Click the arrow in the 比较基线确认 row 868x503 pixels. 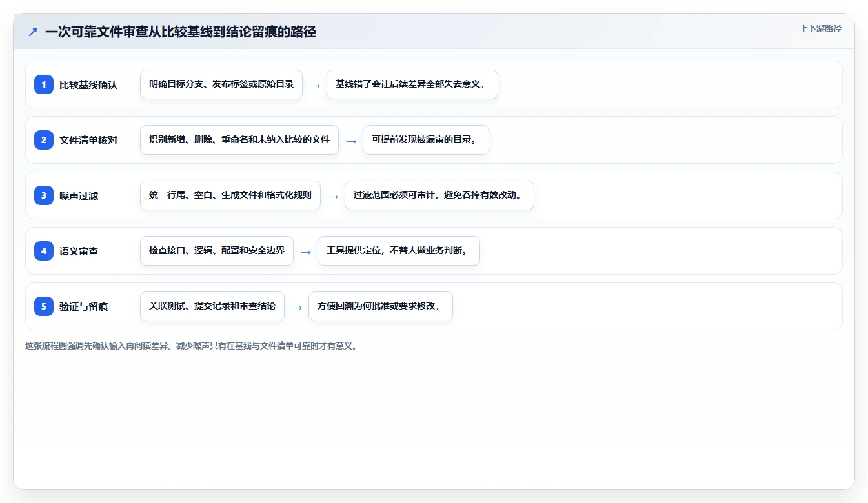point(315,85)
